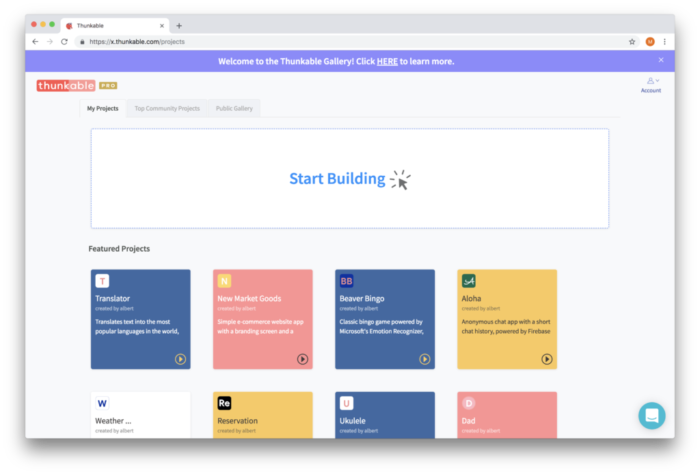Click the lock icon in address bar
This screenshot has height=474, width=700.
coord(82,42)
